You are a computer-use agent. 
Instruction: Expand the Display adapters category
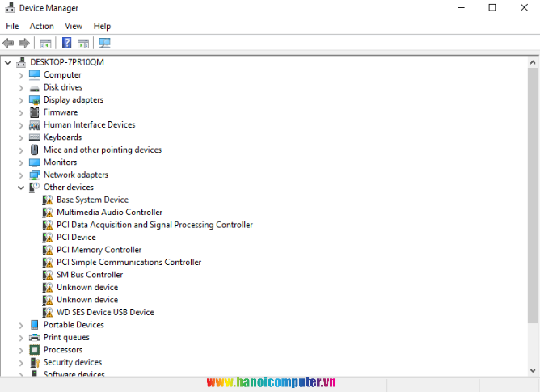click(21, 100)
